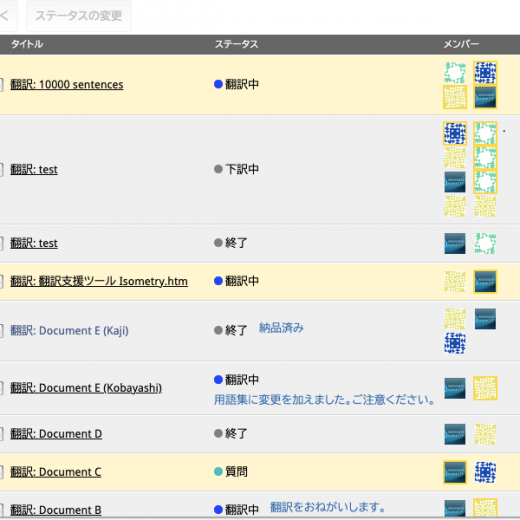Open 翻訳: Document E (Kaji) link
520x520 pixels.
(69, 331)
